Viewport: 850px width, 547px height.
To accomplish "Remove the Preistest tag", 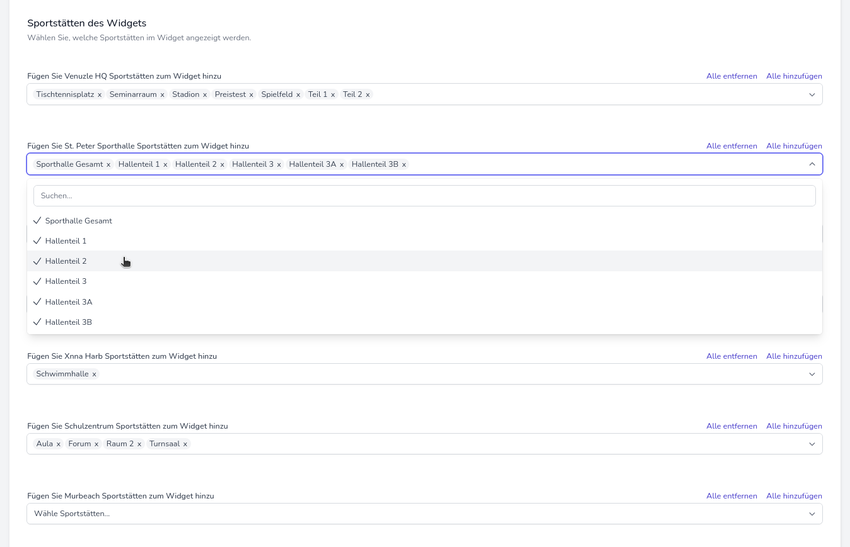I will point(251,95).
